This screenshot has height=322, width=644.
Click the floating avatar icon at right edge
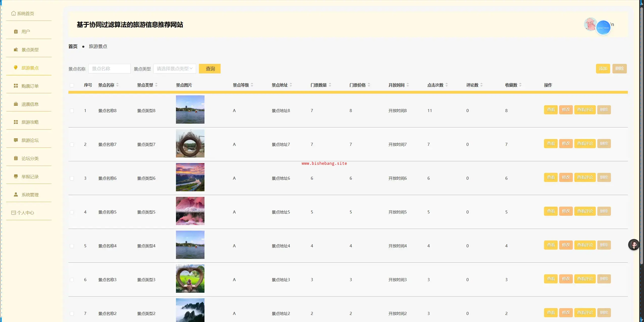pyautogui.click(x=633, y=245)
